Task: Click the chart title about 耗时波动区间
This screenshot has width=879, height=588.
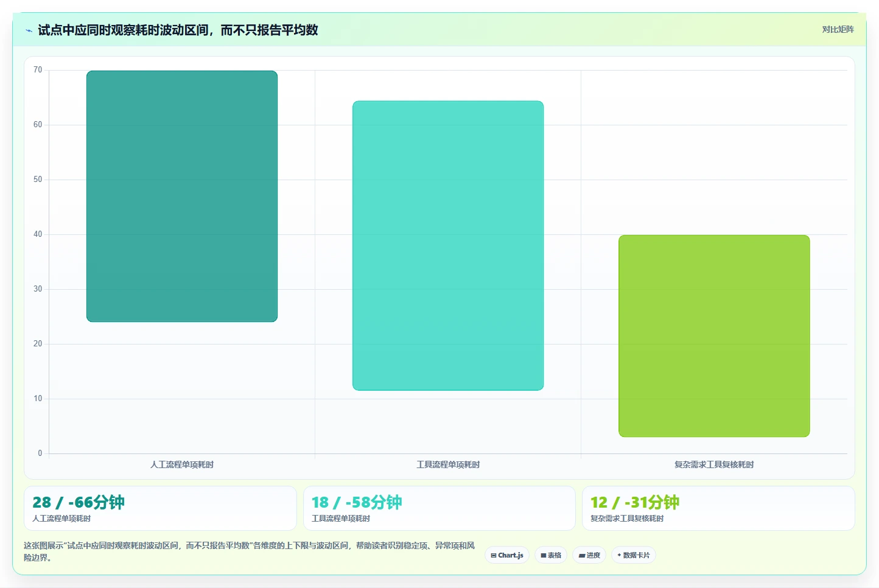Action: (x=178, y=30)
